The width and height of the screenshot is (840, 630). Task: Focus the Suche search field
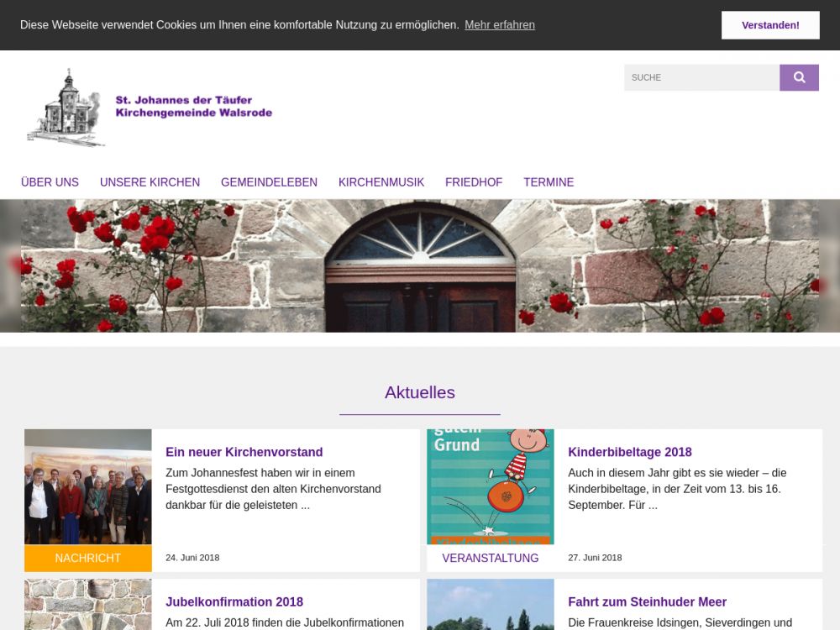pos(701,77)
